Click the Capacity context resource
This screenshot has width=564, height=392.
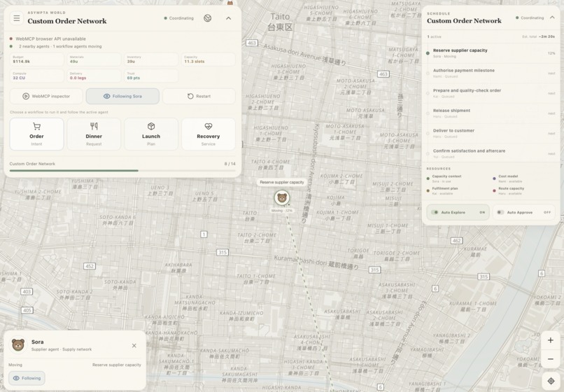[444, 178]
